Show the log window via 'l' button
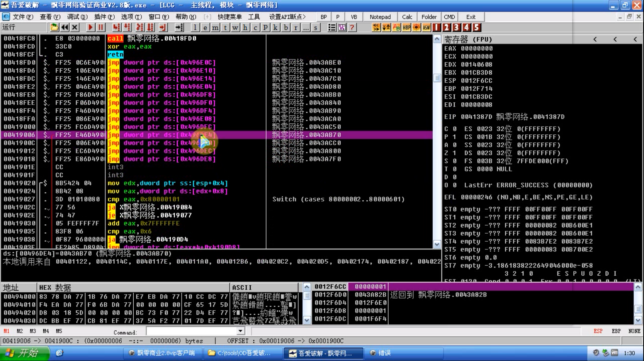Viewport: 644px width, 361px height. click(195, 27)
